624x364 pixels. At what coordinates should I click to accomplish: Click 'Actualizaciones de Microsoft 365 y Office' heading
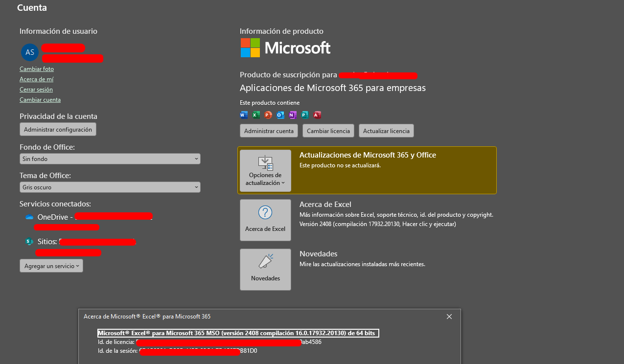click(368, 155)
